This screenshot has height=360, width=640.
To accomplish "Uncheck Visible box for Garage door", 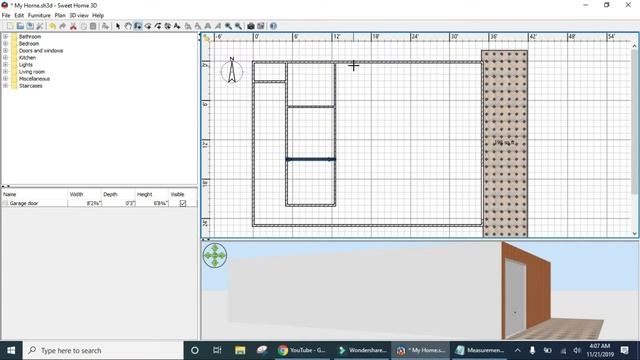I will [x=183, y=203].
